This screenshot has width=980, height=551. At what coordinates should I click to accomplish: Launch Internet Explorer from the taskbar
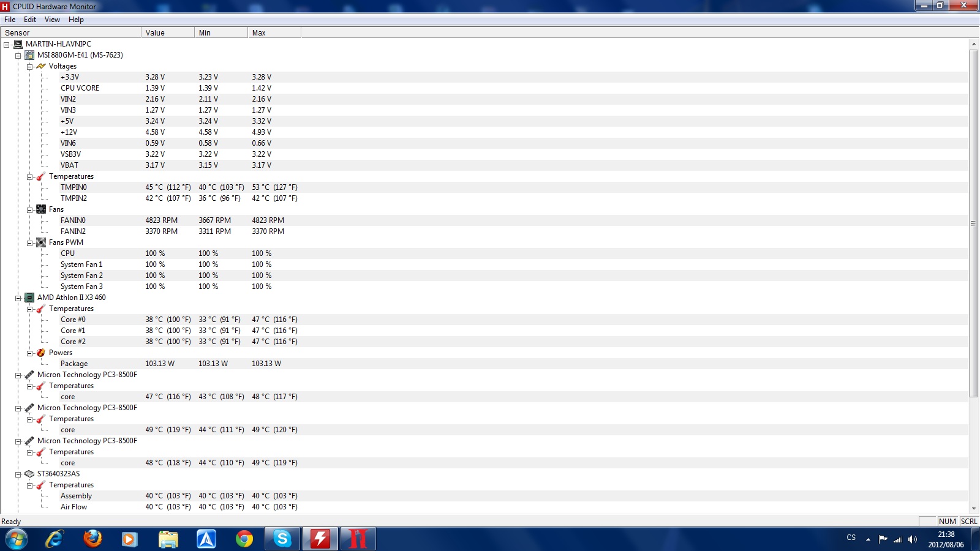click(55, 539)
